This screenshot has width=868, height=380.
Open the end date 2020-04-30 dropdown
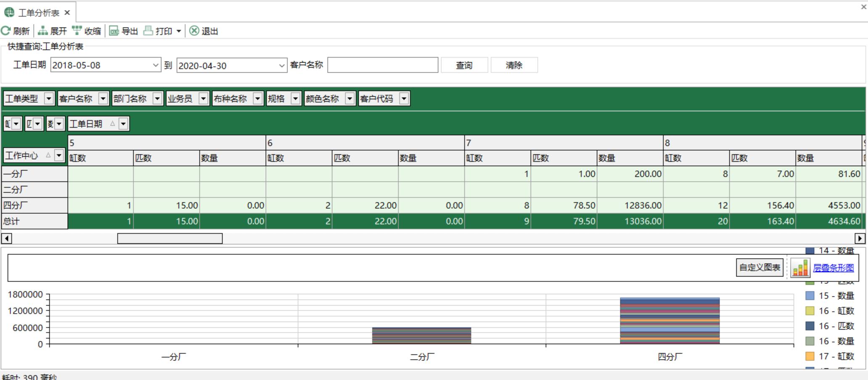tap(282, 66)
